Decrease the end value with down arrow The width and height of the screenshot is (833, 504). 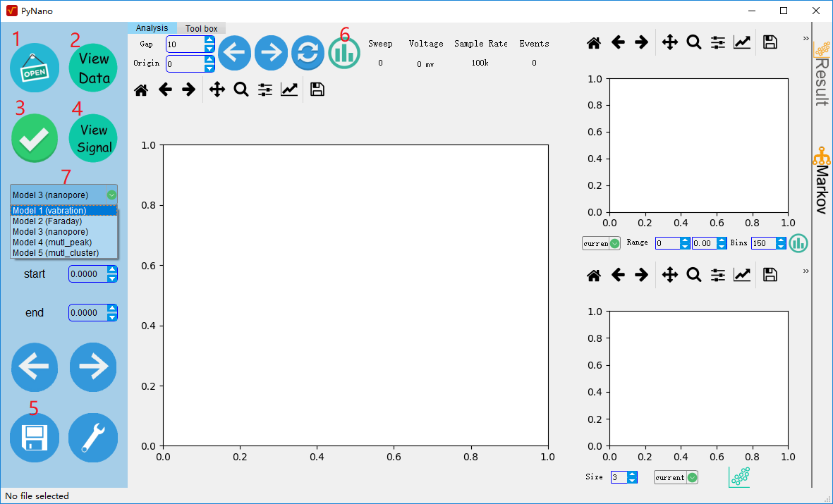111,317
